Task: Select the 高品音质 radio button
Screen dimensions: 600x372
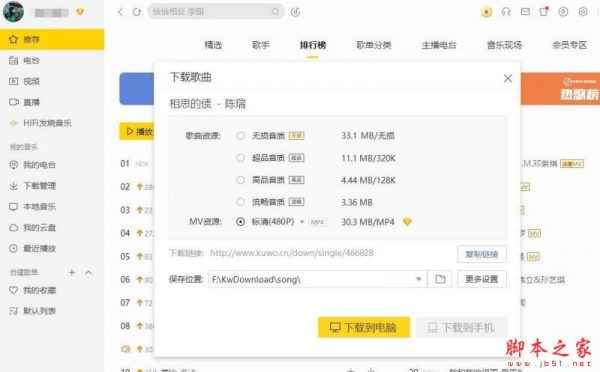Action: click(240, 180)
